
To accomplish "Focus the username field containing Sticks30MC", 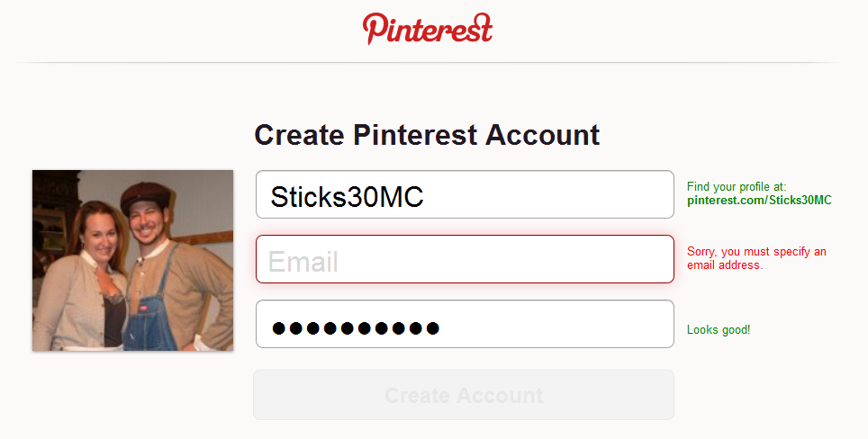I will point(540,194).
